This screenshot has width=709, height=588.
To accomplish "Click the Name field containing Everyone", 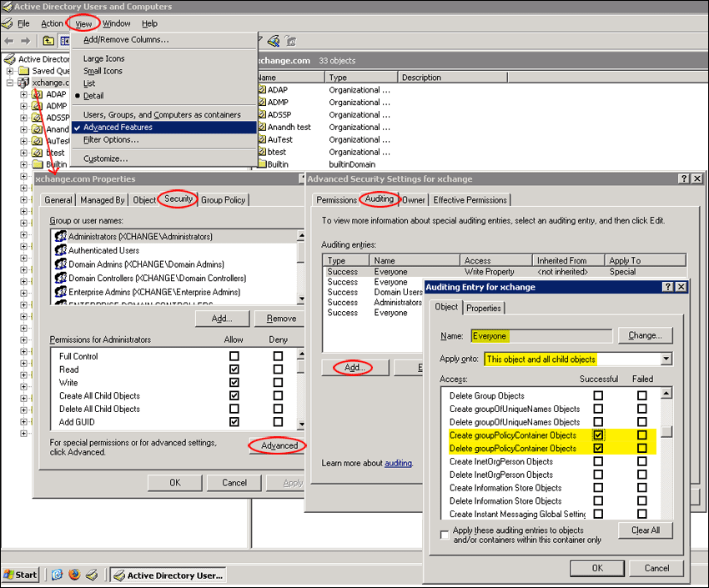I will [537, 335].
